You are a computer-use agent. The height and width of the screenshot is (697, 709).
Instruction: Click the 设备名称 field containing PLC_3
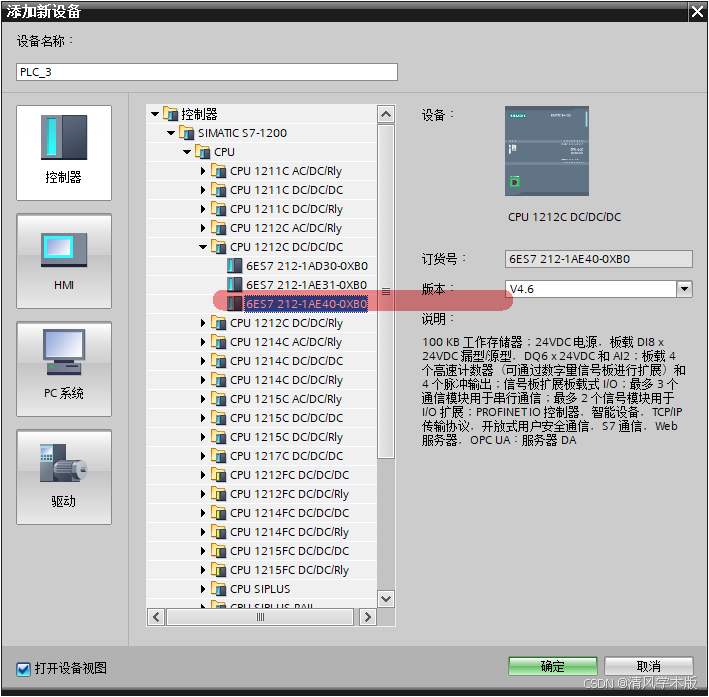point(207,72)
